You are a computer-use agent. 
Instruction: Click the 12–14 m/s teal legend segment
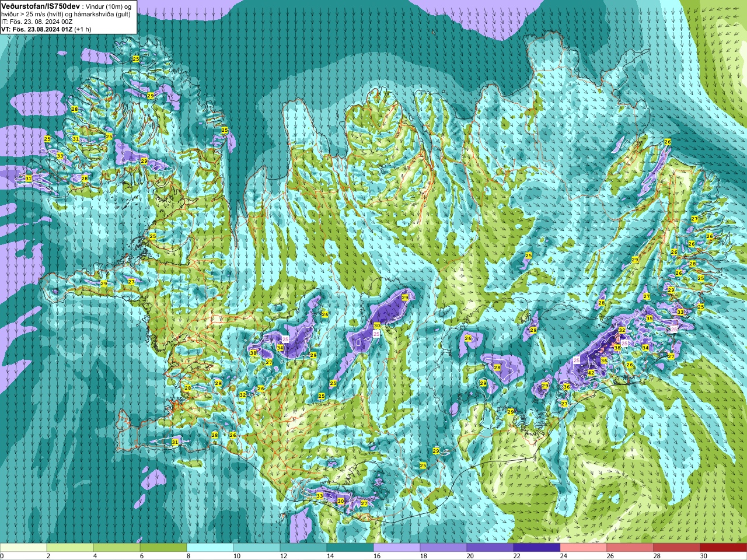coord(303,548)
